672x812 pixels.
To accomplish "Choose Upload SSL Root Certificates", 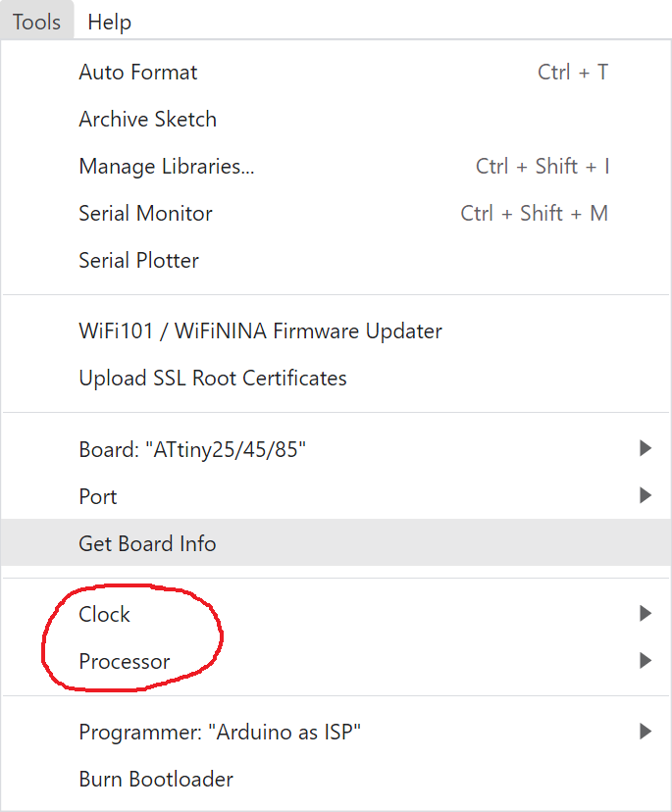I will click(213, 379).
